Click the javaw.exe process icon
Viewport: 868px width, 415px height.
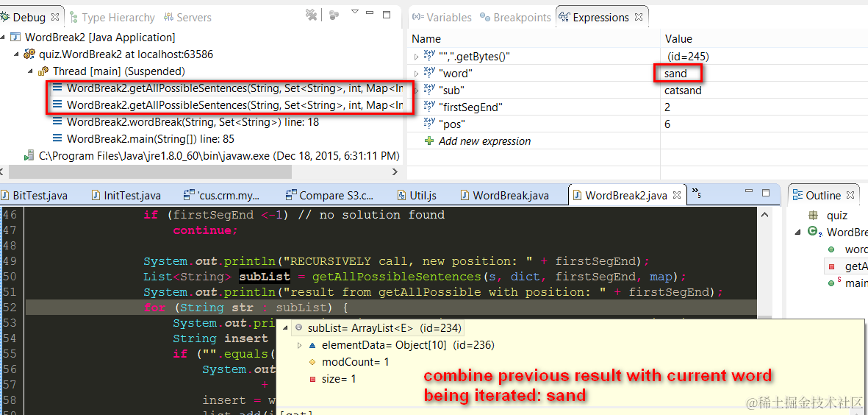[x=29, y=156]
